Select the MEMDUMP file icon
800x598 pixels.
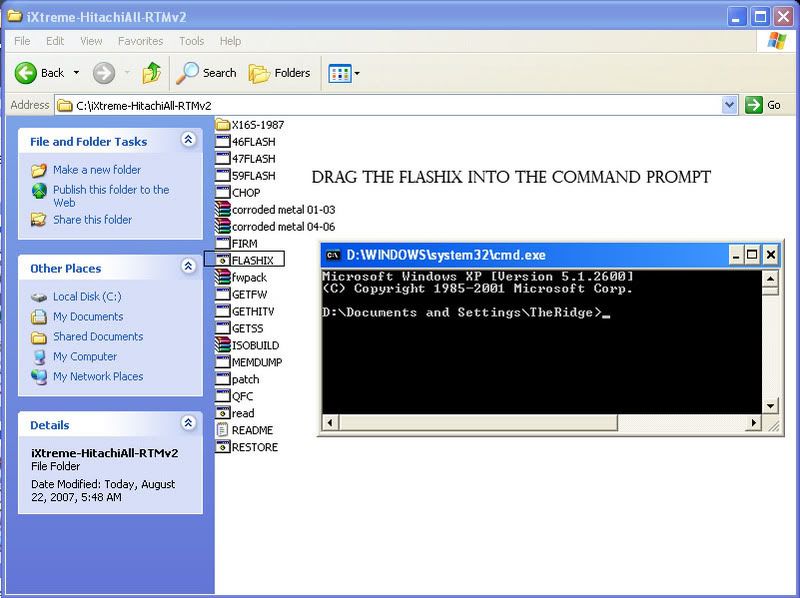pos(222,362)
